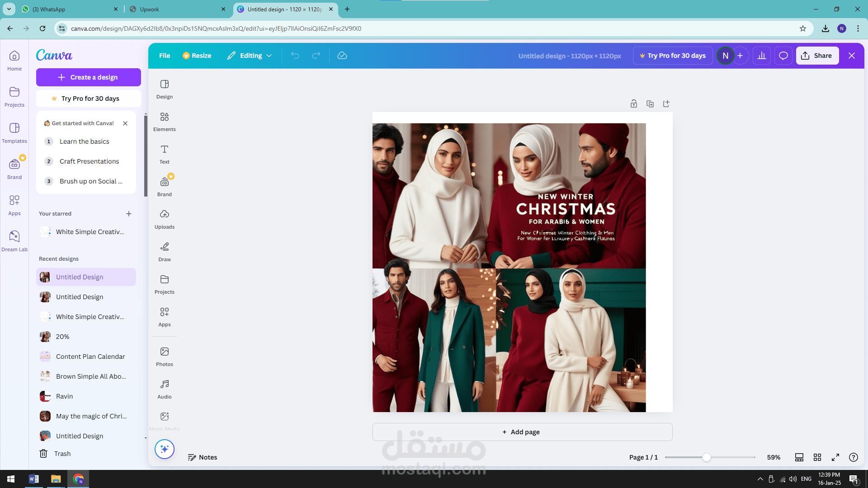The width and height of the screenshot is (868, 488).
Task: Lock page with padlock icon
Action: click(634, 104)
